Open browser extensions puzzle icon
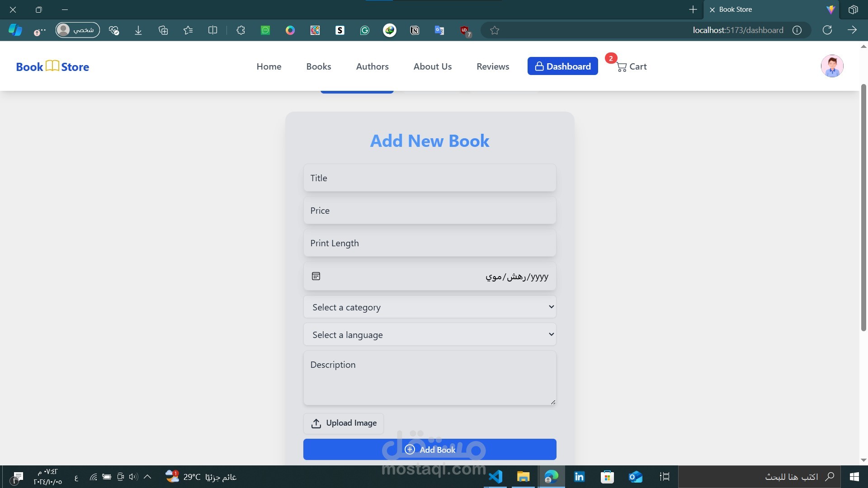The image size is (868, 488). (241, 30)
